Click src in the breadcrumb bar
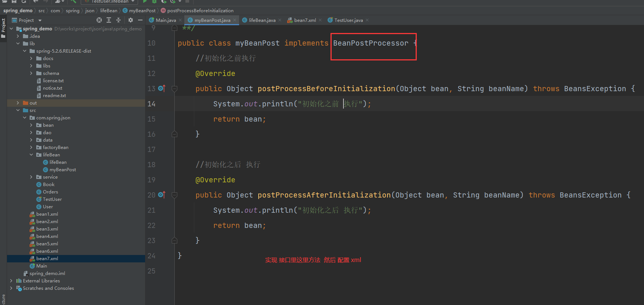This screenshot has width=644, height=305. click(x=41, y=10)
